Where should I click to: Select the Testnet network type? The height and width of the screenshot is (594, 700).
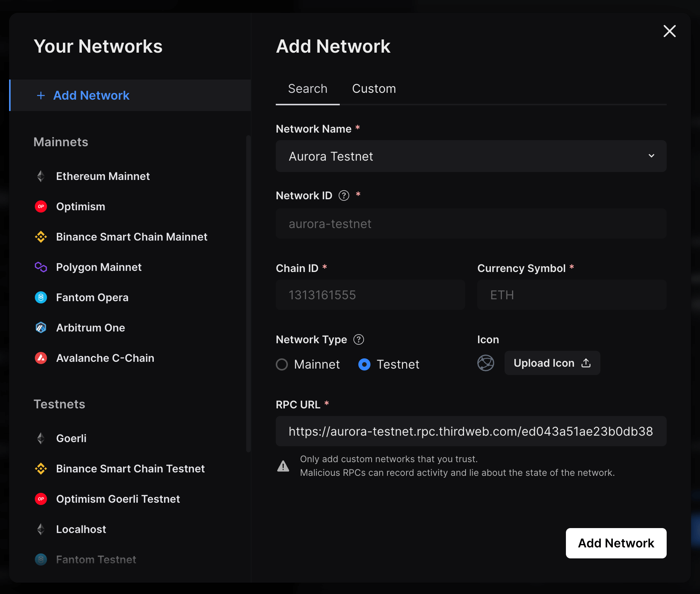click(364, 364)
